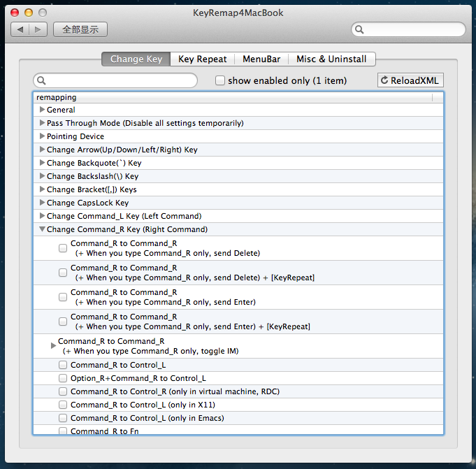Expand the General group
The height and width of the screenshot is (469, 476).
coord(42,110)
